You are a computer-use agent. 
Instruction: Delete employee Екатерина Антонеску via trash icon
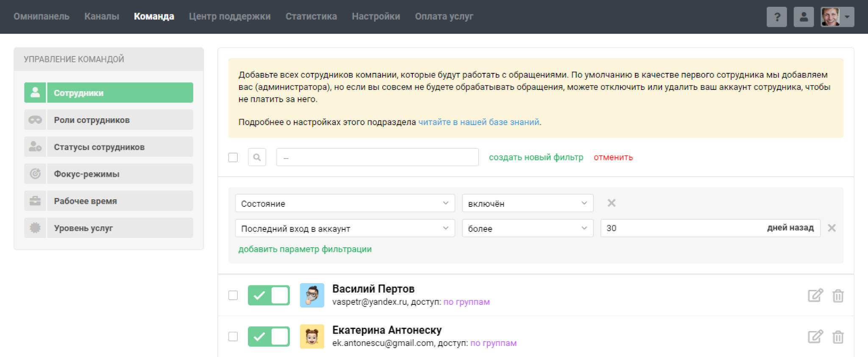point(838,337)
